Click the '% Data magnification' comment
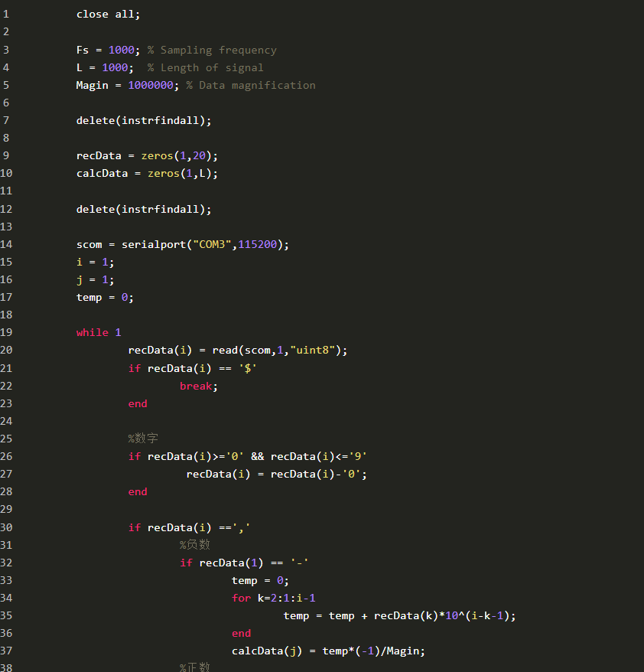 pos(251,85)
